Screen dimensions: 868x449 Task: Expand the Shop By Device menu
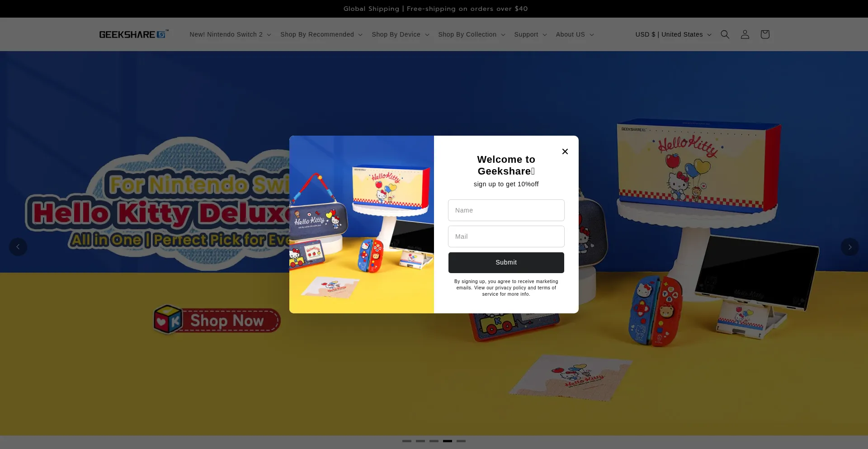(x=400, y=34)
